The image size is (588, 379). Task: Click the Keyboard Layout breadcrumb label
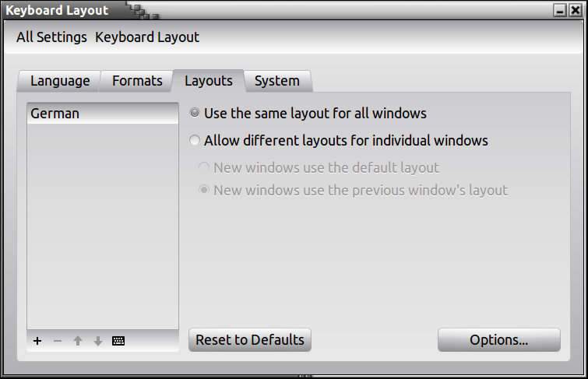click(x=147, y=37)
